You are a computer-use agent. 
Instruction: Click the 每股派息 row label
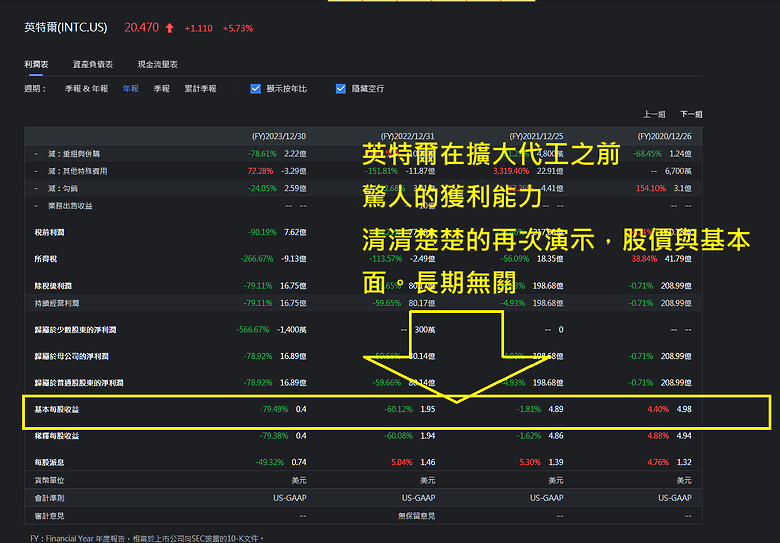coord(49,462)
